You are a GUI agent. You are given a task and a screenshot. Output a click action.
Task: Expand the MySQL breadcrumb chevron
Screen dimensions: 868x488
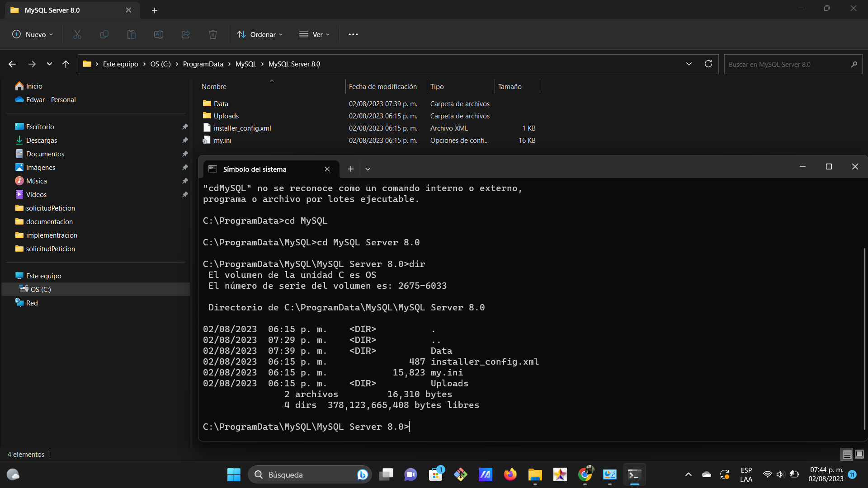click(x=262, y=64)
